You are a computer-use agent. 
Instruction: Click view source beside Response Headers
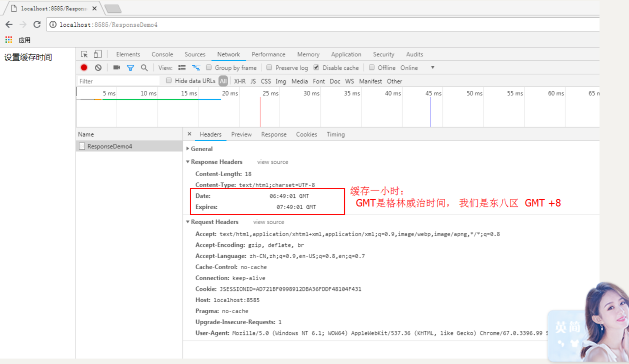tap(273, 162)
